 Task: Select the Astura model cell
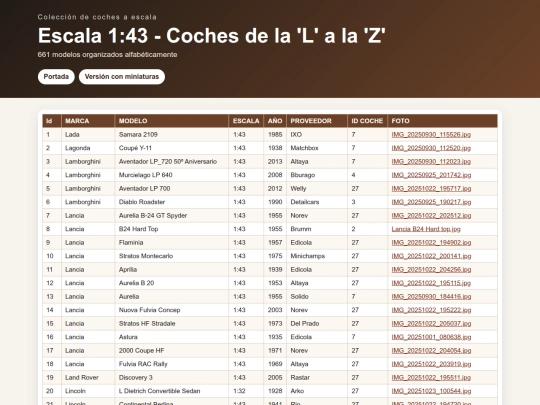pos(172,337)
